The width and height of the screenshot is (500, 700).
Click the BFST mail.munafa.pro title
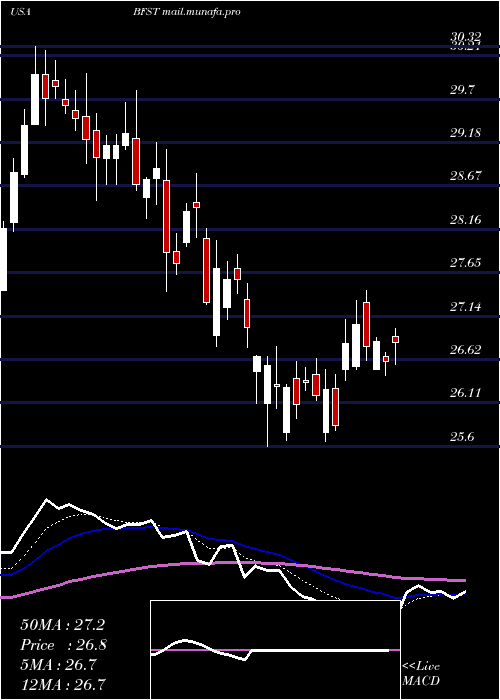click(187, 12)
